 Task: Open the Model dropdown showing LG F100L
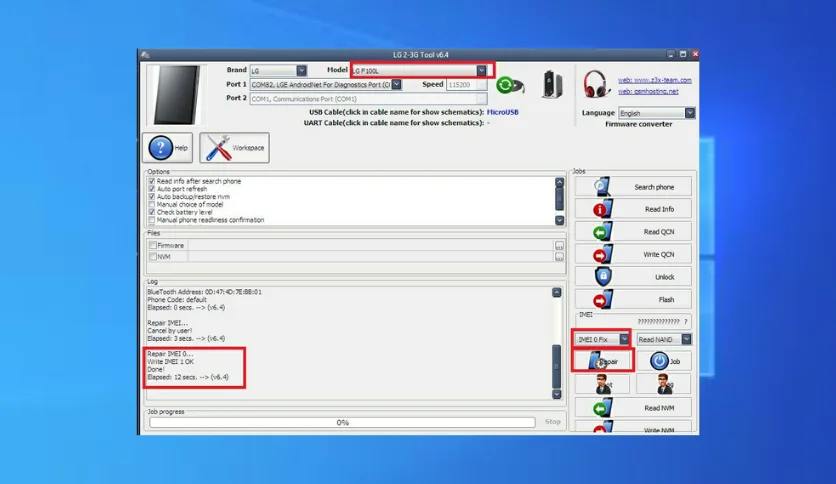[x=481, y=70]
